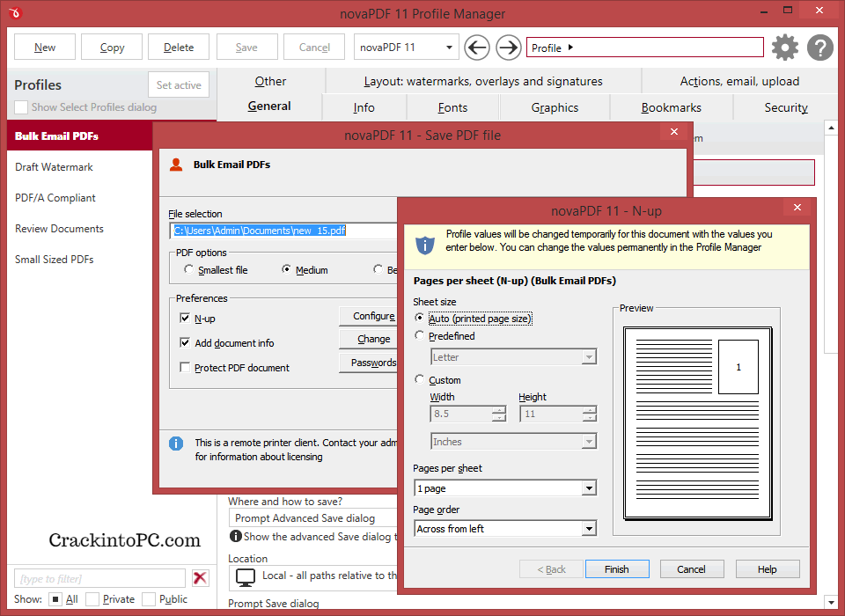Open the Inches units dropdown

(513, 442)
